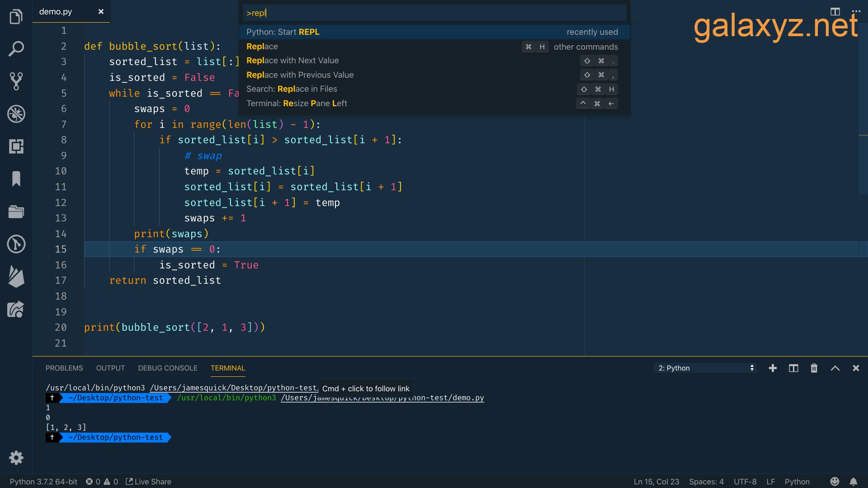Expand the terminal panel split button

[793, 368]
